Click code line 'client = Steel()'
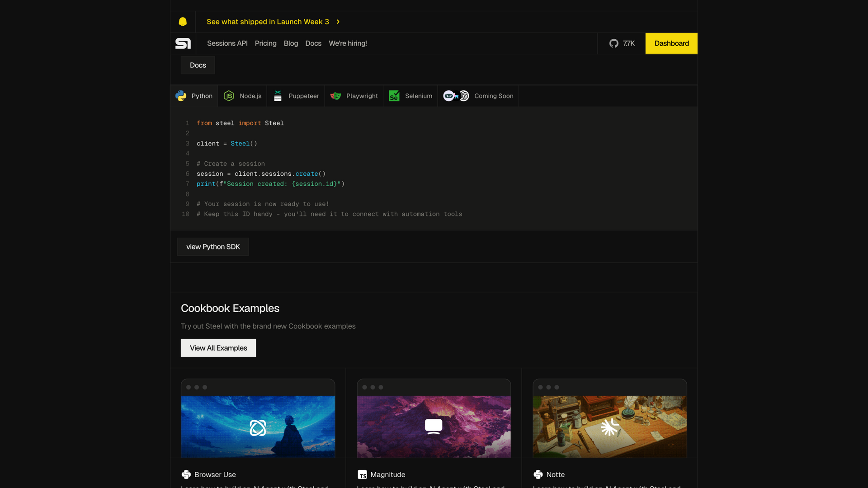Screen dimensions: 868x488 click(227, 143)
